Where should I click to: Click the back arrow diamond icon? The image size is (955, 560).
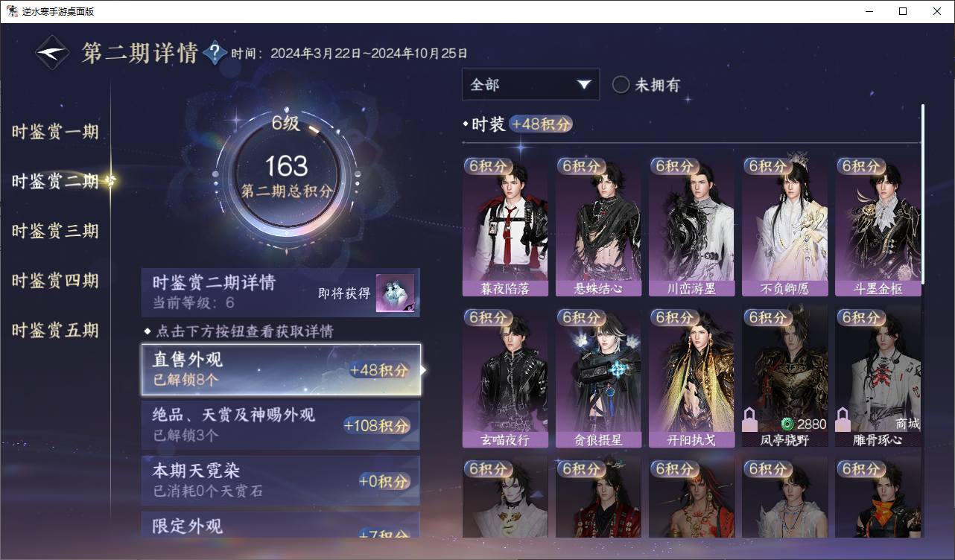53,53
